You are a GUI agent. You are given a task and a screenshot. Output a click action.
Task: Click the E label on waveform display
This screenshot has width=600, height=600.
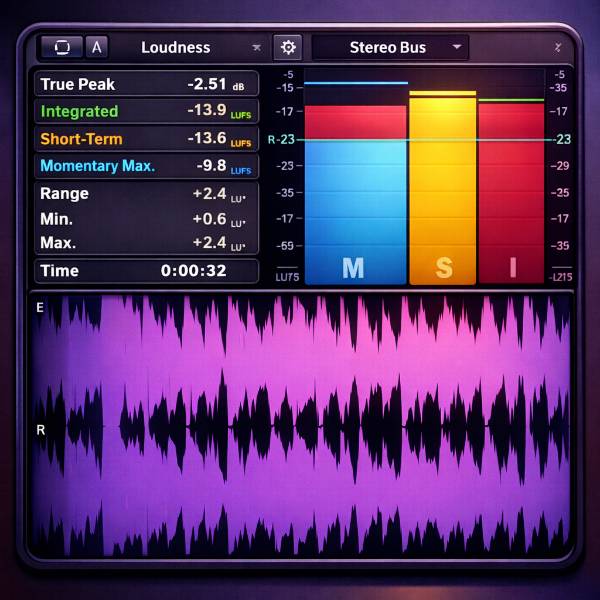[40, 308]
